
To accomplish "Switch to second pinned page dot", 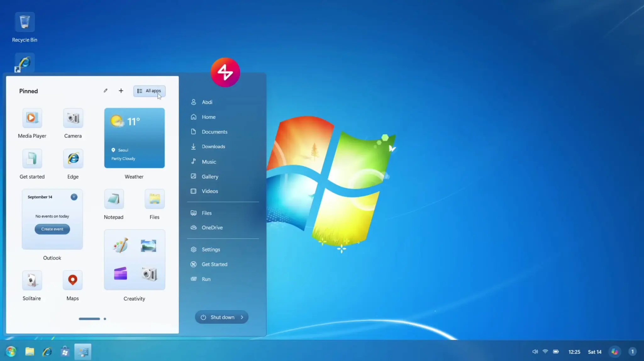I will click(105, 319).
